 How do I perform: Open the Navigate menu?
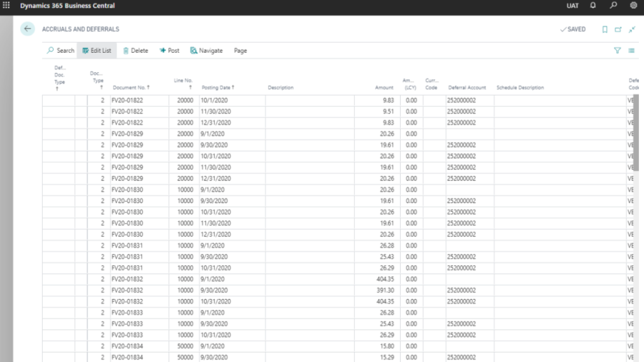(206, 50)
